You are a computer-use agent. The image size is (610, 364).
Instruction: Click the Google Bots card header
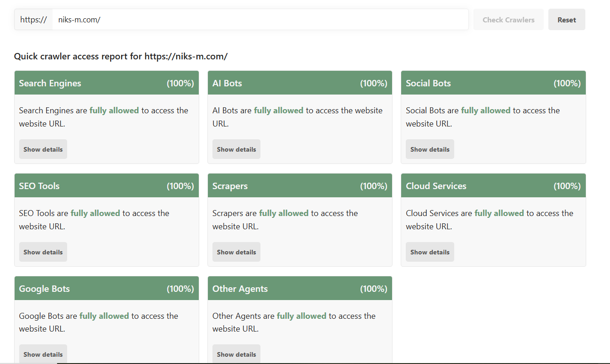(x=106, y=289)
